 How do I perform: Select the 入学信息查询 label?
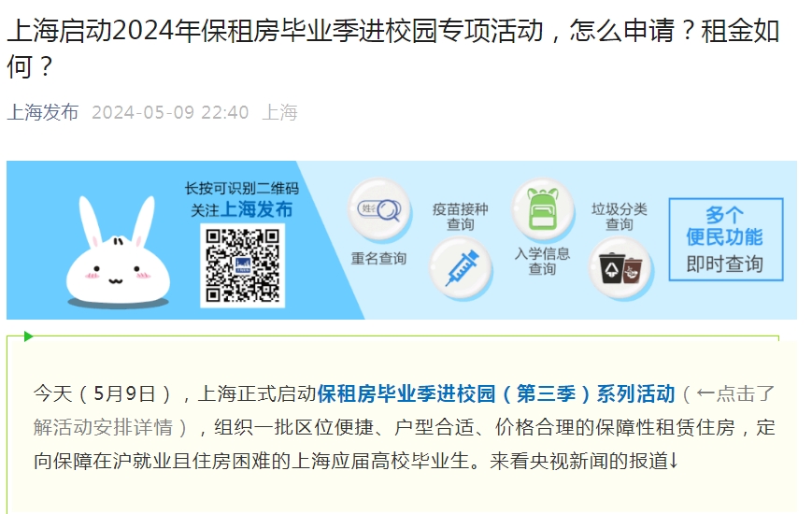(x=542, y=261)
